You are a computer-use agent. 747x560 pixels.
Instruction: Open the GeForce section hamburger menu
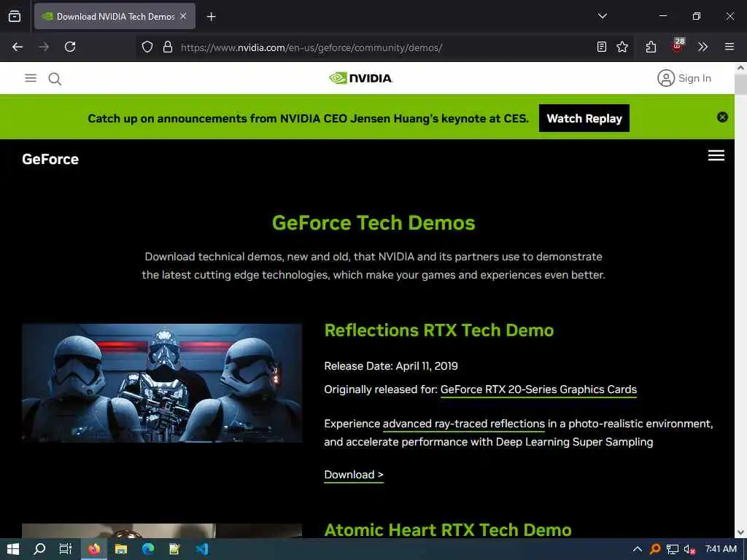click(x=716, y=155)
